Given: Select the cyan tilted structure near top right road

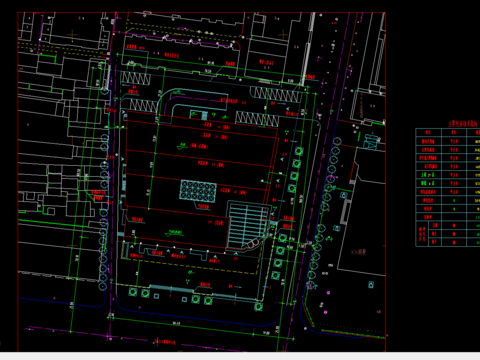Looking at the screenshot, I should click(372, 141).
